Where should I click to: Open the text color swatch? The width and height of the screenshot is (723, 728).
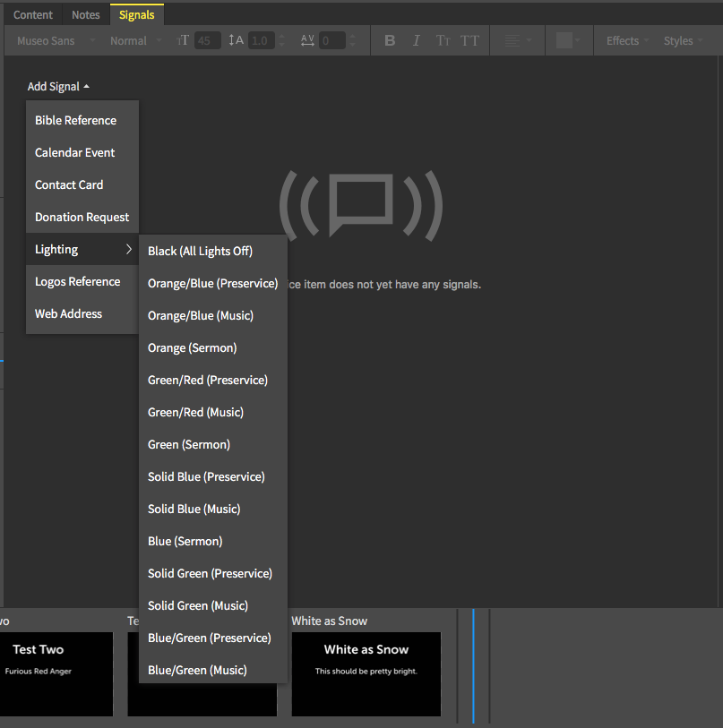pyautogui.click(x=567, y=41)
